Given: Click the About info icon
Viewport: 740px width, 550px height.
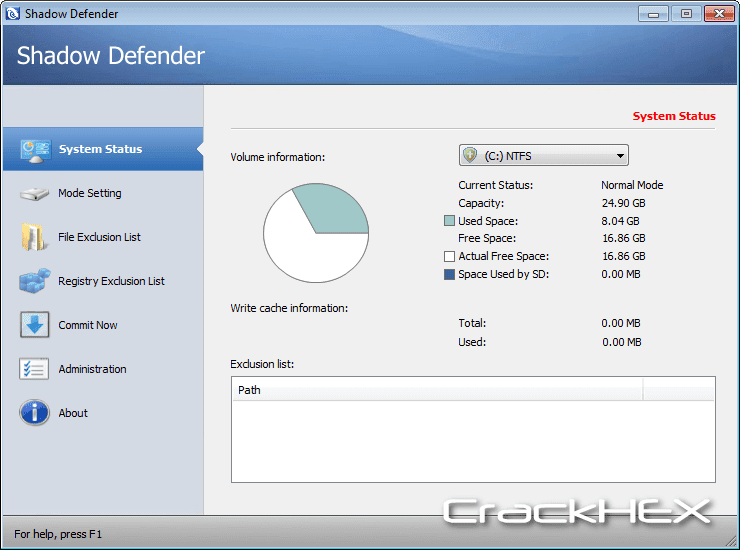Looking at the screenshot, I should [34, 413].
